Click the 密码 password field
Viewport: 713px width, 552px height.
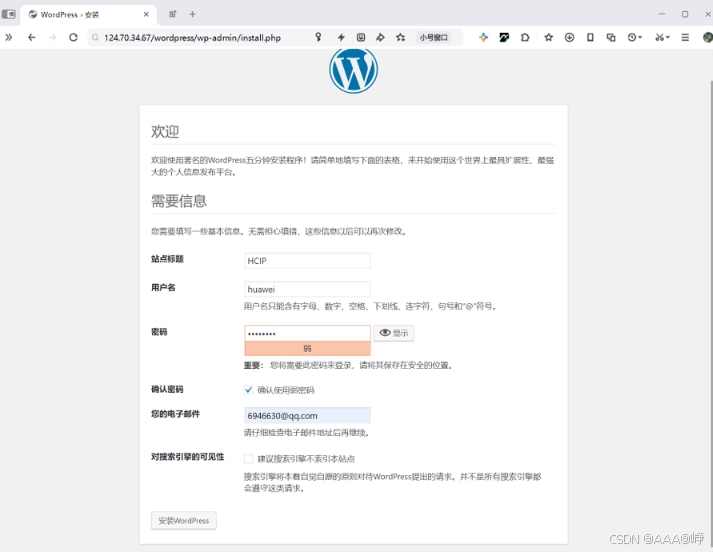click(x=307, y=333)
